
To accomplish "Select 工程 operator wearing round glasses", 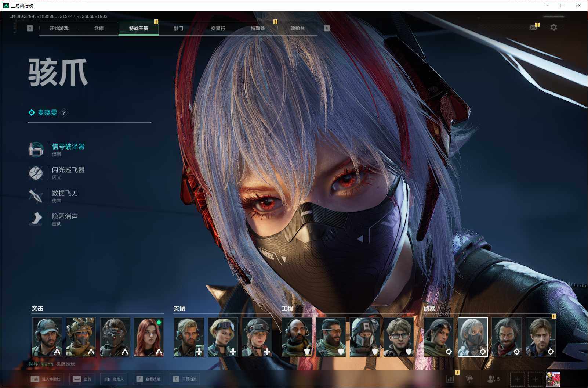I will point(399,337).
